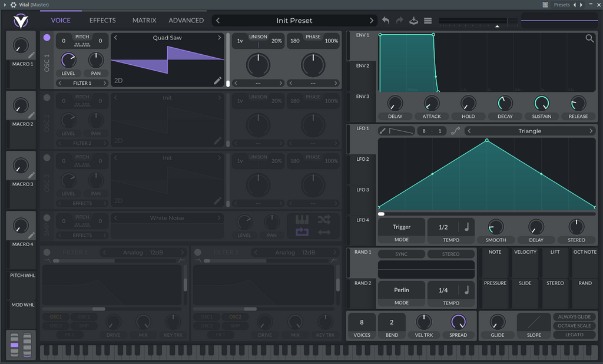
Task: Click RAND 1 STEREO button
Action: [450, 254]
